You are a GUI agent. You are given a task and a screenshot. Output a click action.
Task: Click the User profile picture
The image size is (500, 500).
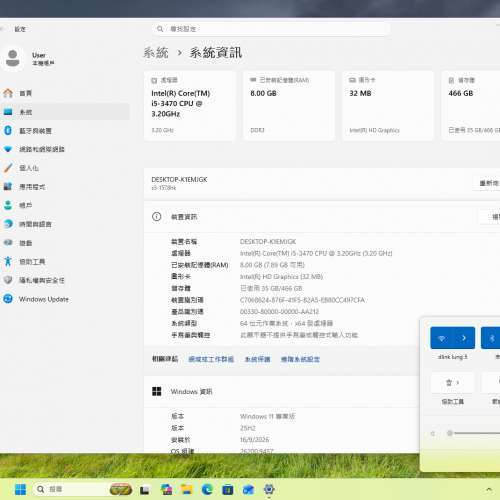point(13,59)
